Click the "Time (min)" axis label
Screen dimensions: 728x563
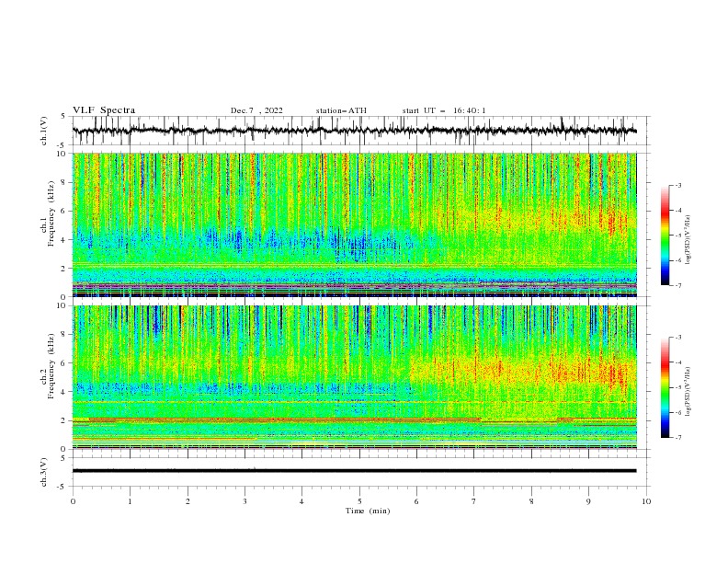pyautogui.click(x=368, y=511)
